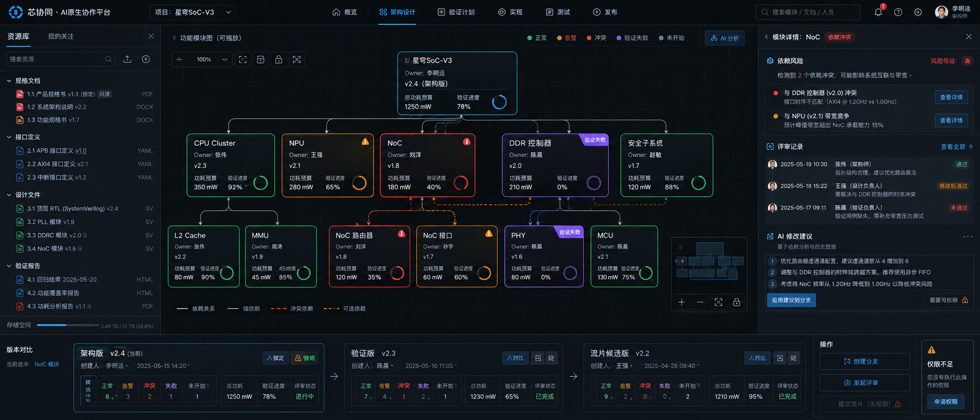Zoom in using minimap plus button
The height and width of the screenshot is (420, 980).
(x=682, y=302)
